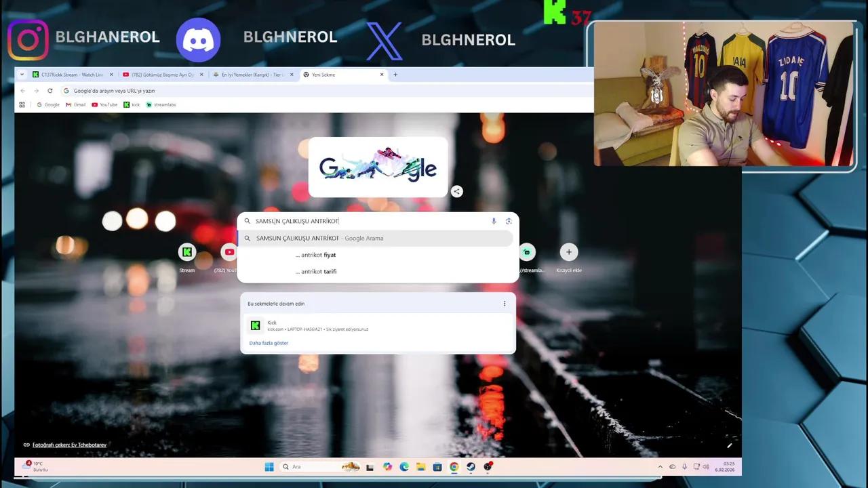
Task: Customize Chrome with the pencil icon
Action: coord(730,445)
